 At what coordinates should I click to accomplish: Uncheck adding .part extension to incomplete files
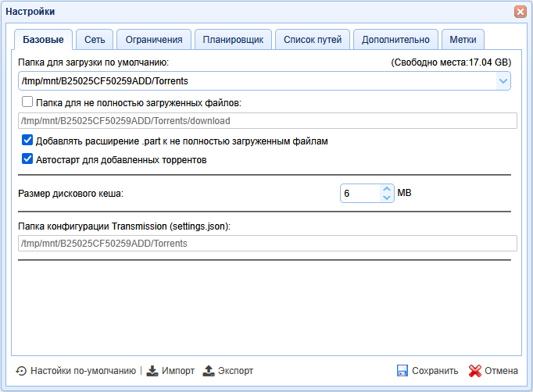28,141
